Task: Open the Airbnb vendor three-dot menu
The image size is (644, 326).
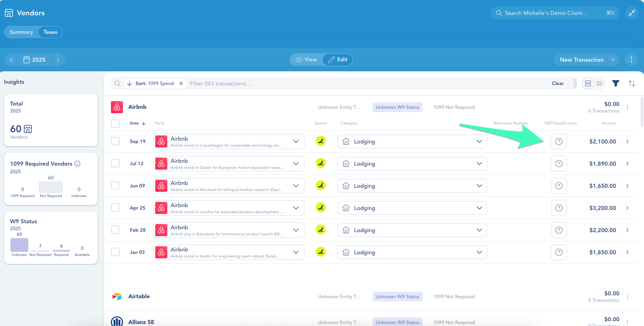Action: pyautogui.click(x=627, y=107)
